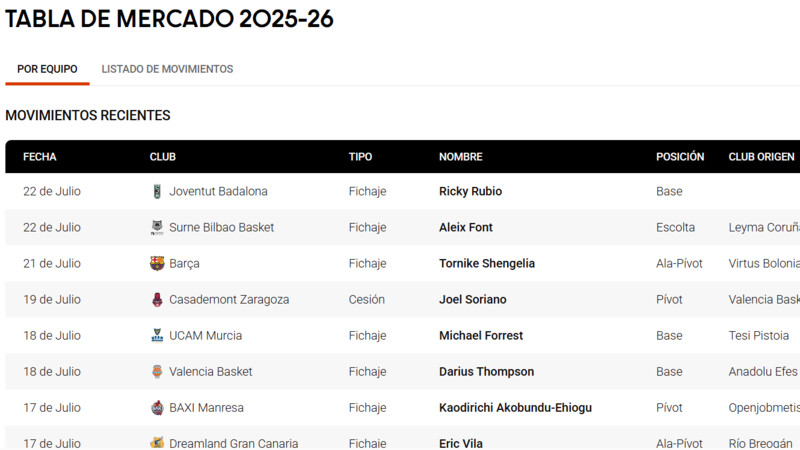Click the Valencia Basket logo icon
The image size is (800, 450).
coord(157,371)
